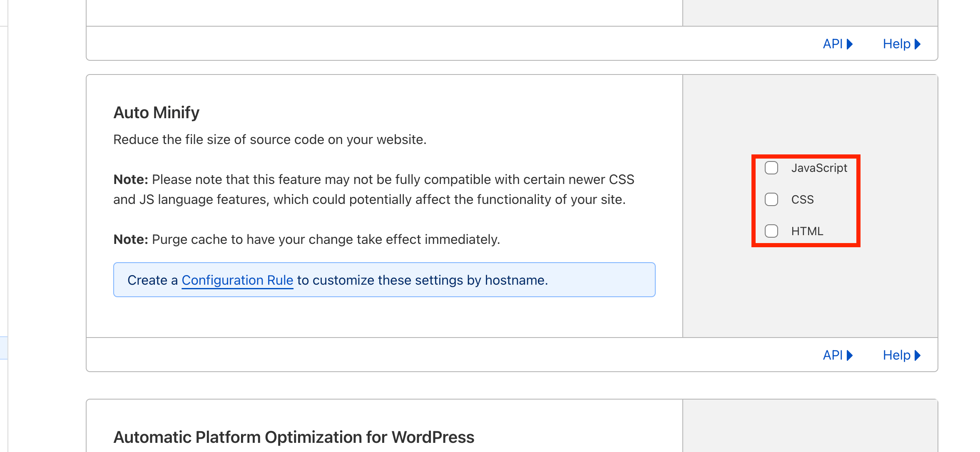This screenshot has height=452, width=980.
Task: Enable HTML minify checkbox
Action: click(771, 231)
